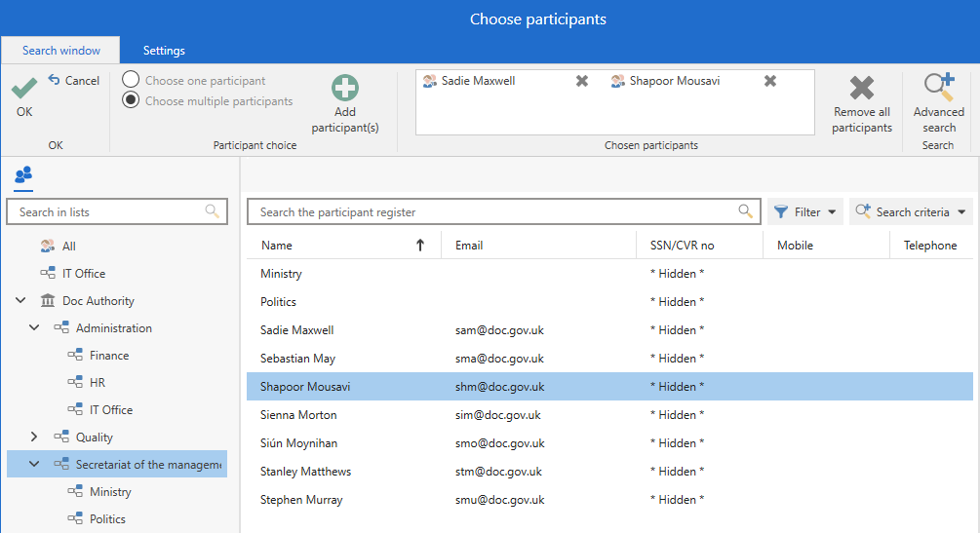Viewport: 980px width, 533px height.
Task: Click the Quality org unit icon
Action: click(x=61, y=437)
